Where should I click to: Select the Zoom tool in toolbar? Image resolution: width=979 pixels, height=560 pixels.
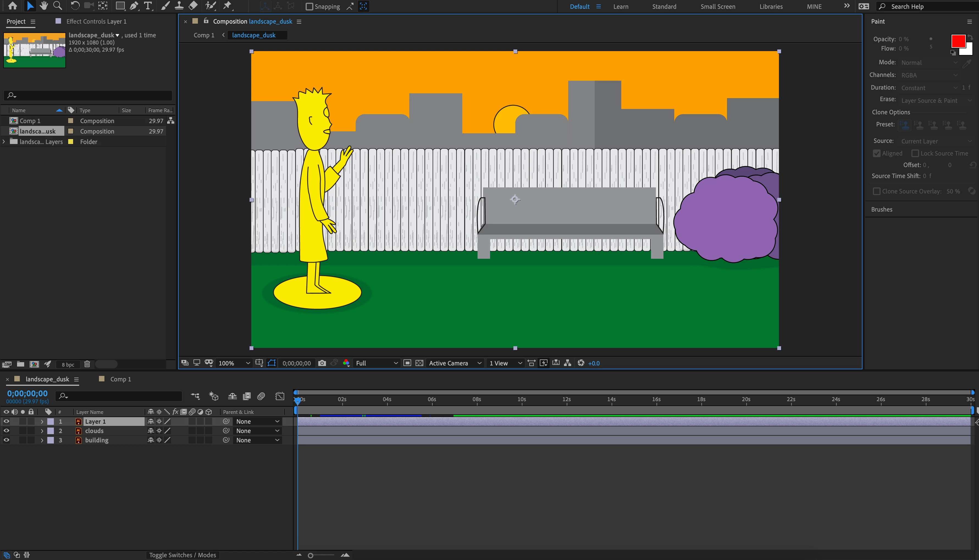point(57,6)
